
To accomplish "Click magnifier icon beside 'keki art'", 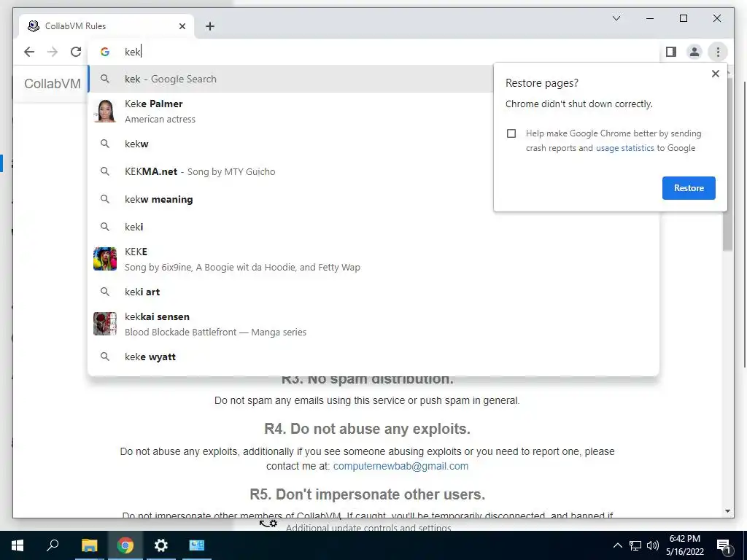I will pyautogui.click(x=105, y=292).
